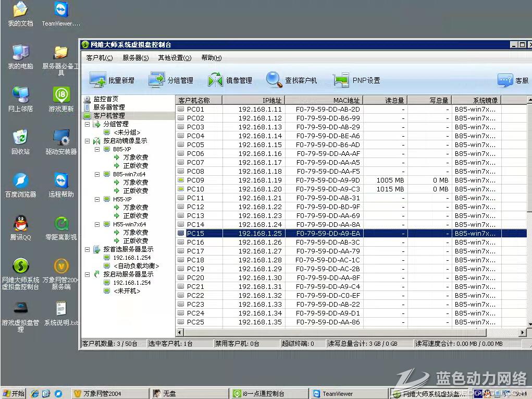Open the 分组管理 toolbar icon

(x=156, y=80)
